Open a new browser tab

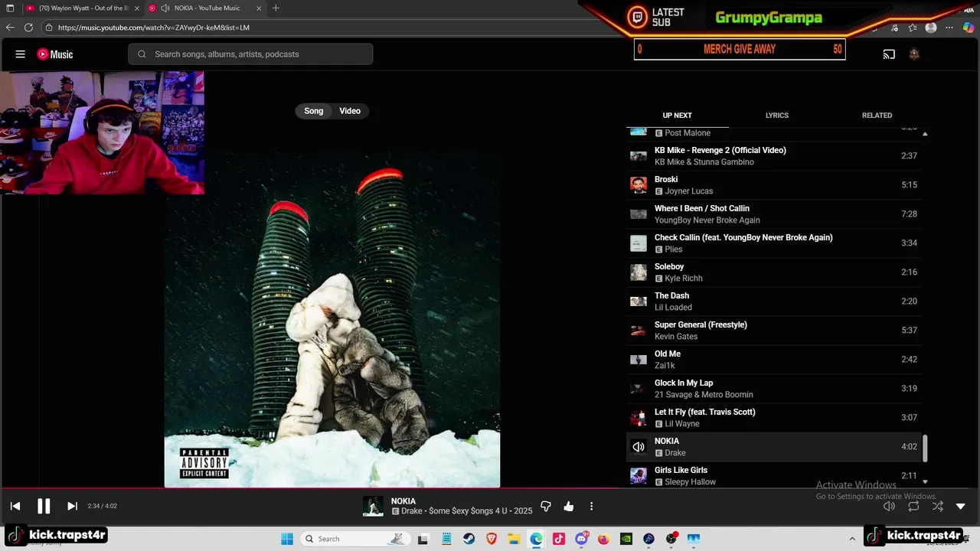(x=276, y=8)
